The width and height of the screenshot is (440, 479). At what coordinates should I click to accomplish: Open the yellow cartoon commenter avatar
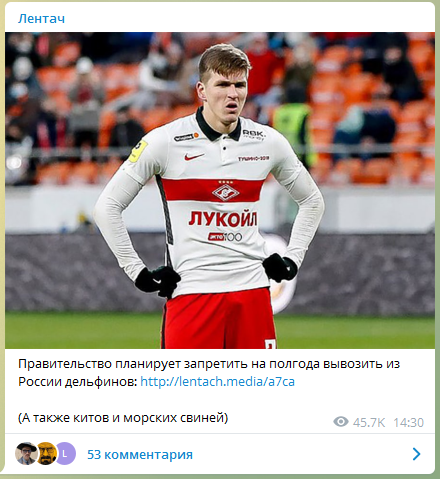47,454
